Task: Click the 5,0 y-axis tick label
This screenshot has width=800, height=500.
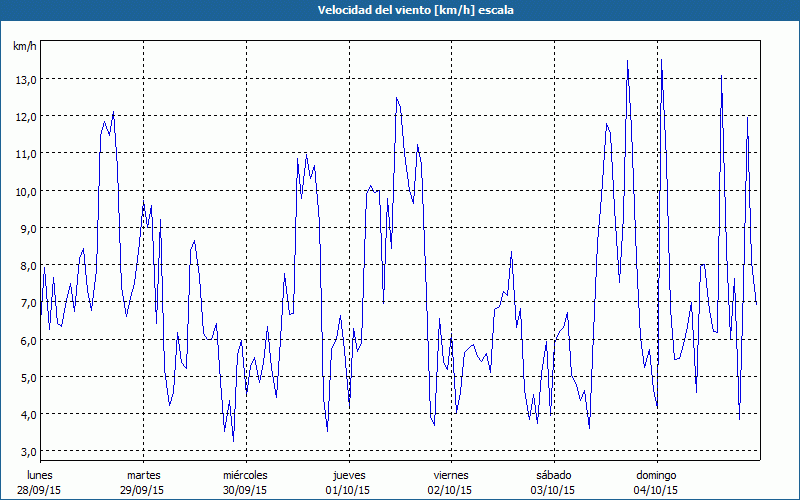Action: tap(25, 378)
